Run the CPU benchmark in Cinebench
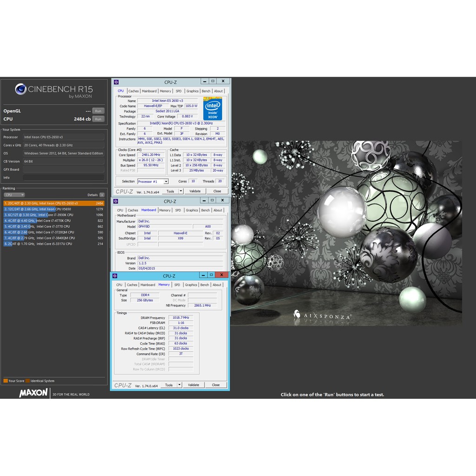Image resolution: width=476 pixels, height=476 pixels. (98, 119)
